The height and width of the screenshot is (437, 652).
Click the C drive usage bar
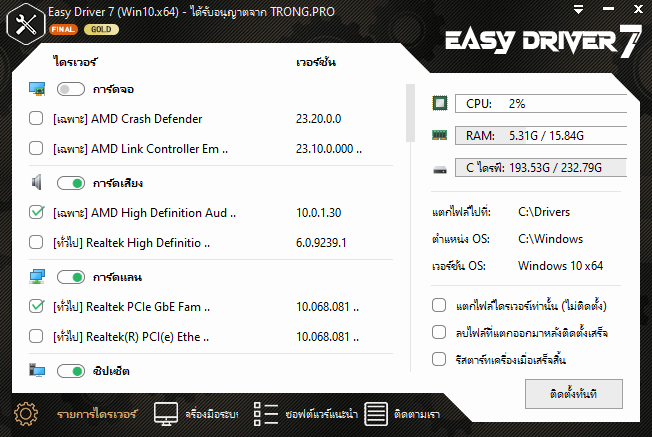coord(540,167)
